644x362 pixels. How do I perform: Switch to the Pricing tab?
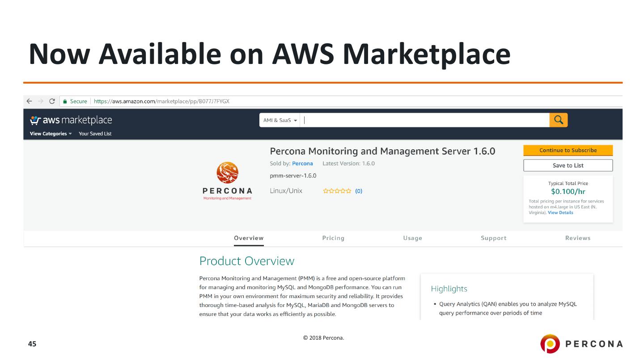pos(333,238)
